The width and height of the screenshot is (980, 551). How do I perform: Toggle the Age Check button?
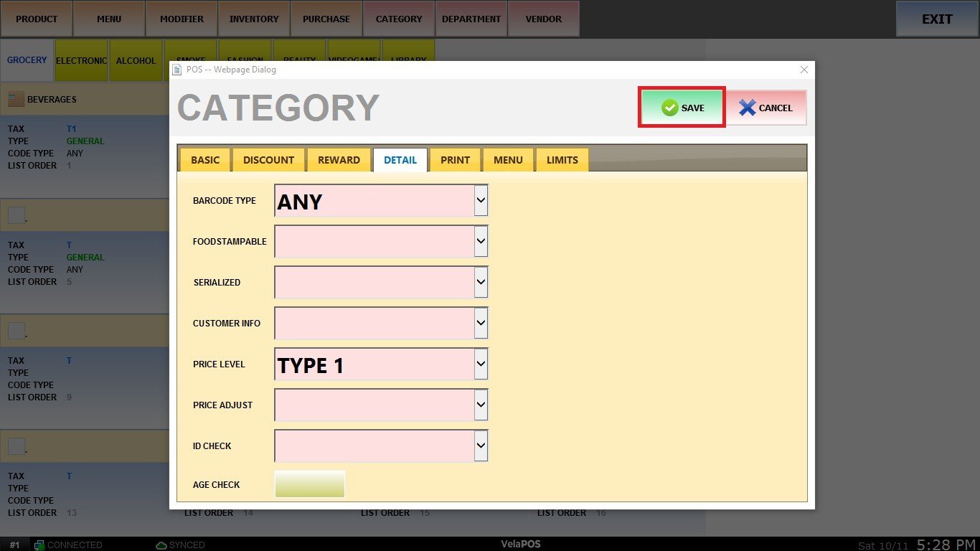(310, 484)
